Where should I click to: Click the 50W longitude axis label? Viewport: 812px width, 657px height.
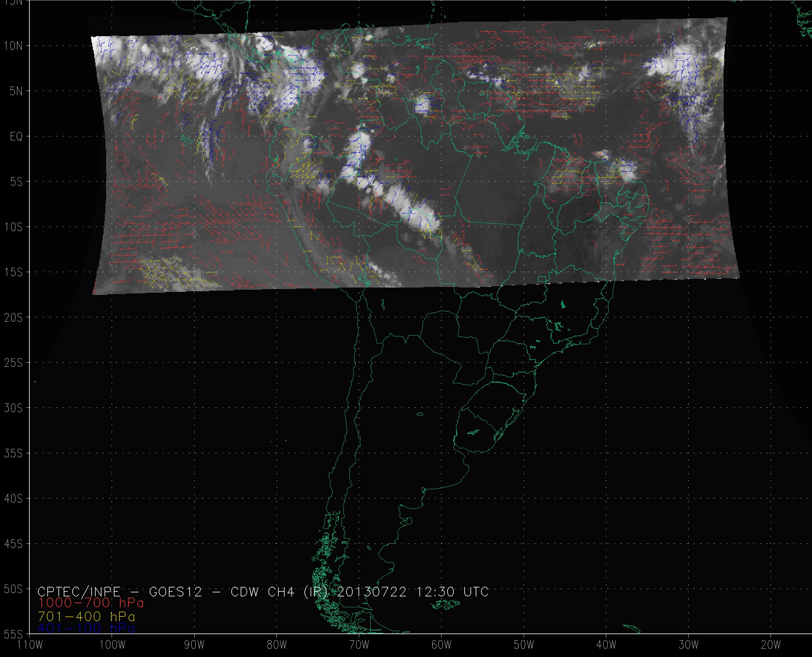[x=524, y=645]
